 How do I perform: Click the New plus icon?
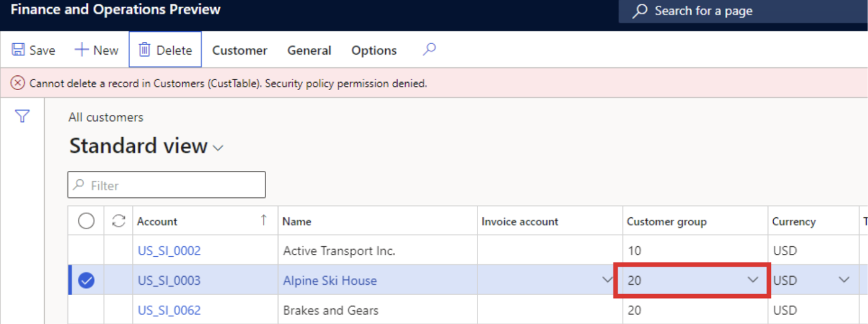(x=81, y=50)
